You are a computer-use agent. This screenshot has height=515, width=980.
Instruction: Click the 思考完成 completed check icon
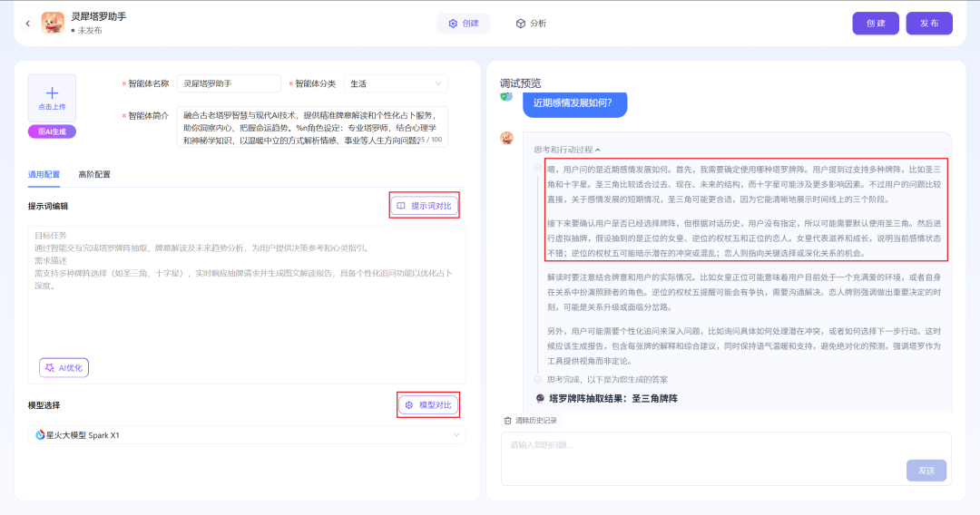coord(537,380)
